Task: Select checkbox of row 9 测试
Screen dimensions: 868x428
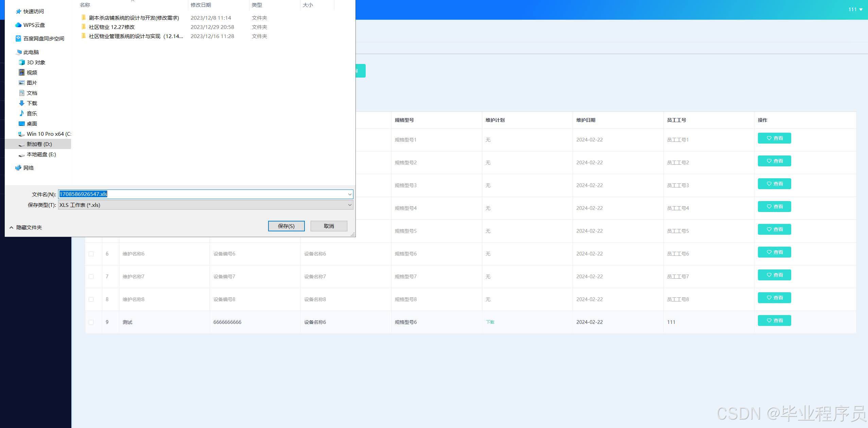Action: click(x=91, y=322)
